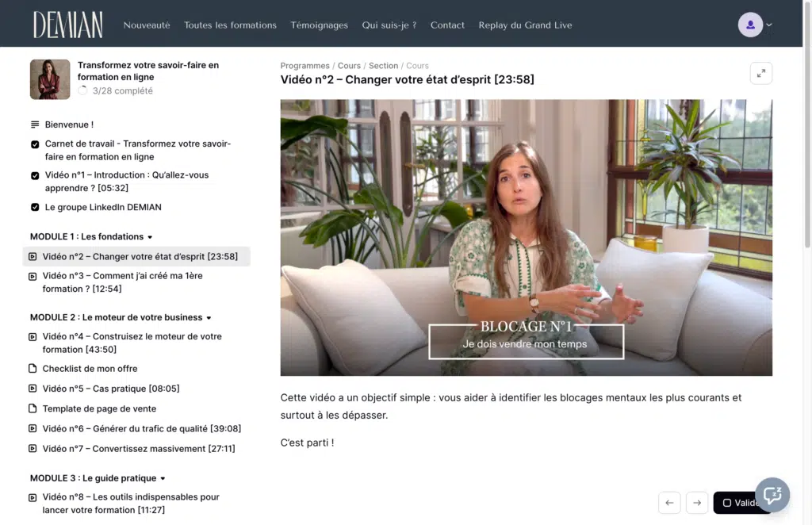Open the user account avatar menu
Viewport: 812px width, 525px height.
[750, 25]
